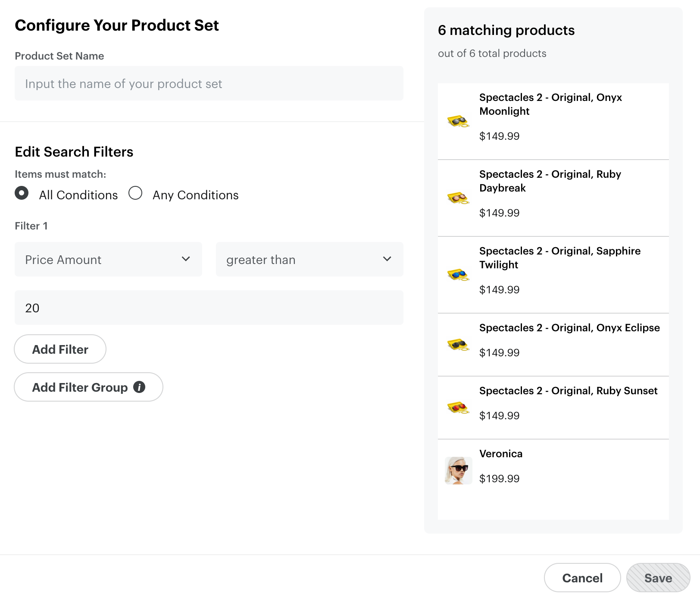The width and height of the screenshot is (700, 597).
Task: Click the Add Filter Group button
Action: click(x=80, y=387)
